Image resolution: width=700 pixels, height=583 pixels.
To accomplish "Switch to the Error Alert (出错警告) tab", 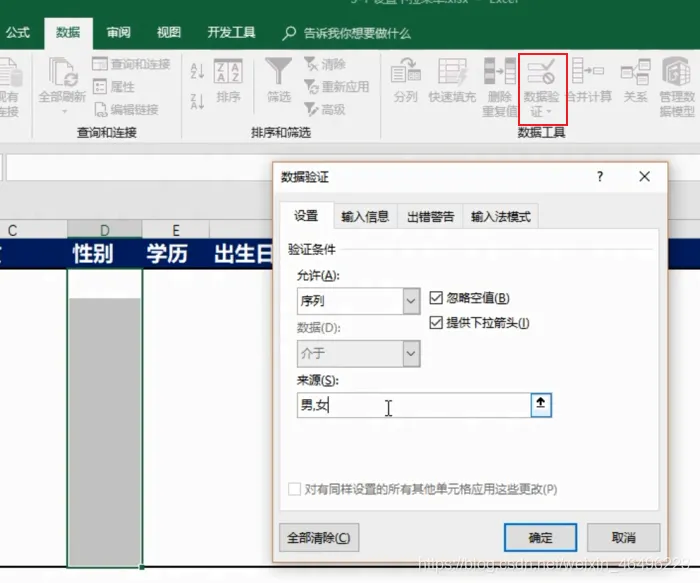I will pyautogui.click(x=430, y=217).
